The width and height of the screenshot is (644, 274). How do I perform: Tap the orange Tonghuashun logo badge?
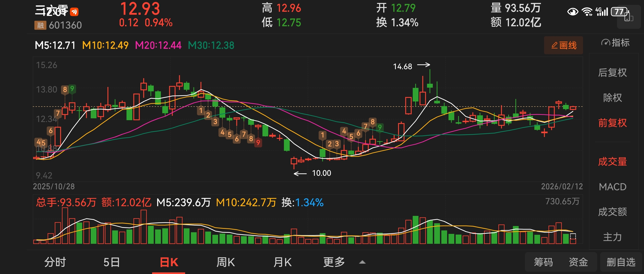(74, 12)
